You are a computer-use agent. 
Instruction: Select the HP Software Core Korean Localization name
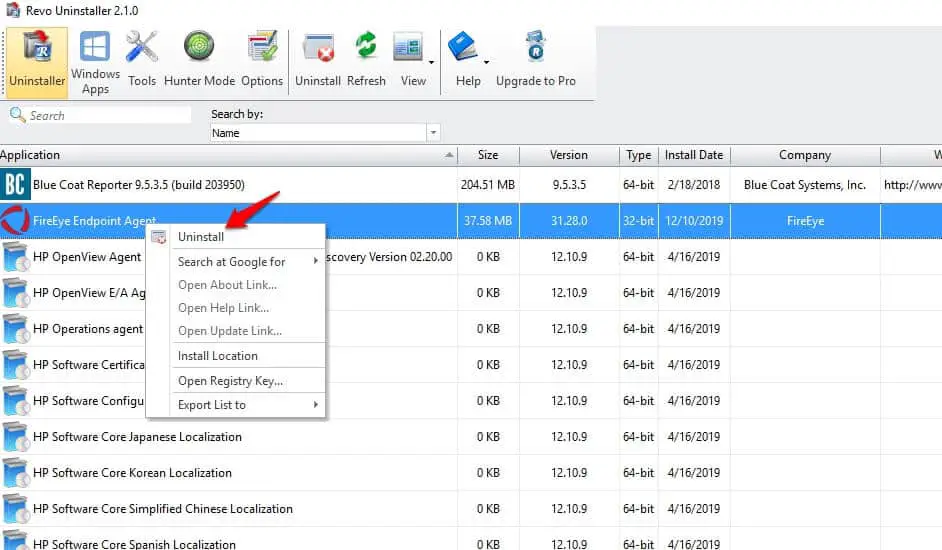click(x=132, y=473)
